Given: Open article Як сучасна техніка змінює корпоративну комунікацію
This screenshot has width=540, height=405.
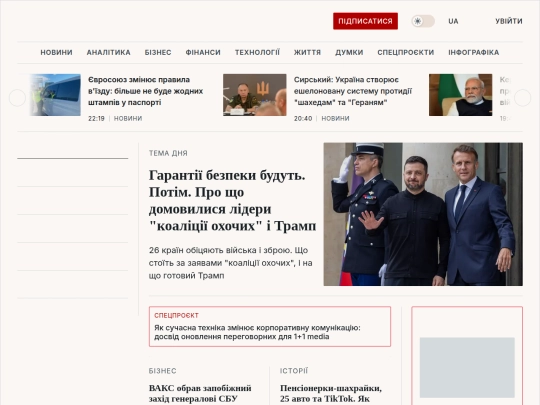Looking at the screenshot, I should 257,332.
